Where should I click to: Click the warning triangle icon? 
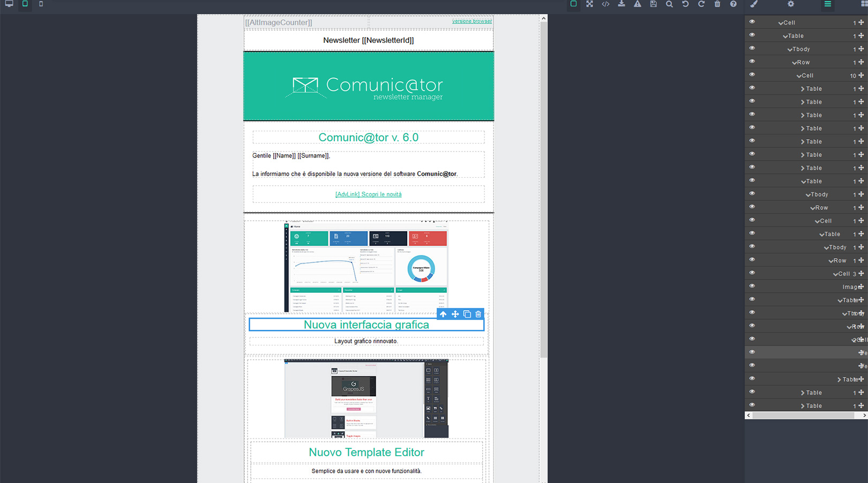(638, 4)
